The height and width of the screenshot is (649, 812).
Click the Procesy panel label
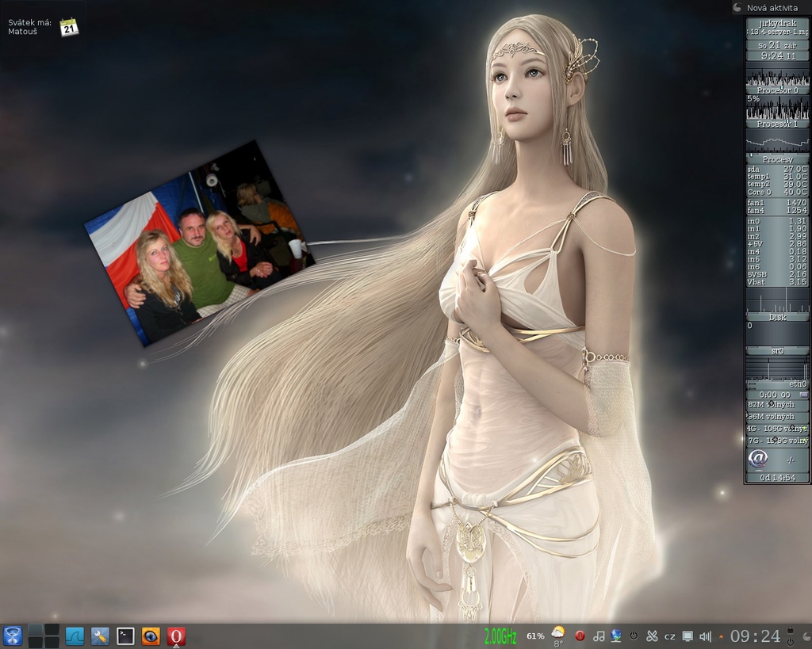(x=777, y=159)
